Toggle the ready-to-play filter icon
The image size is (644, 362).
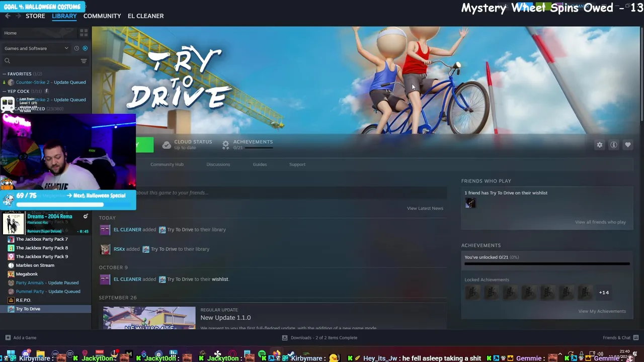[x=85, y=48]
